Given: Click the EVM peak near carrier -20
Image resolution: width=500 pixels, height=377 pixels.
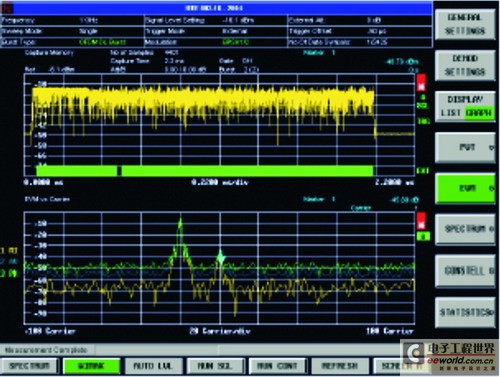Looking at the screenshot, I should 180,221.
